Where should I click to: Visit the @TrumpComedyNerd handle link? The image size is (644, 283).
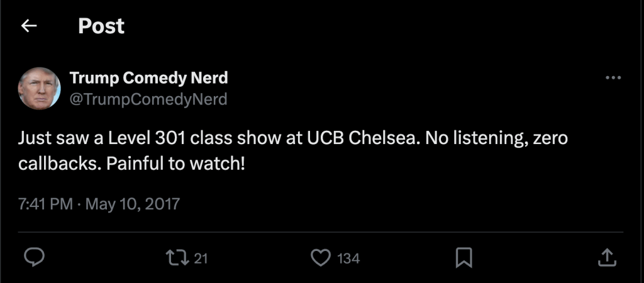pyautogui.click(x=148, y=99)
